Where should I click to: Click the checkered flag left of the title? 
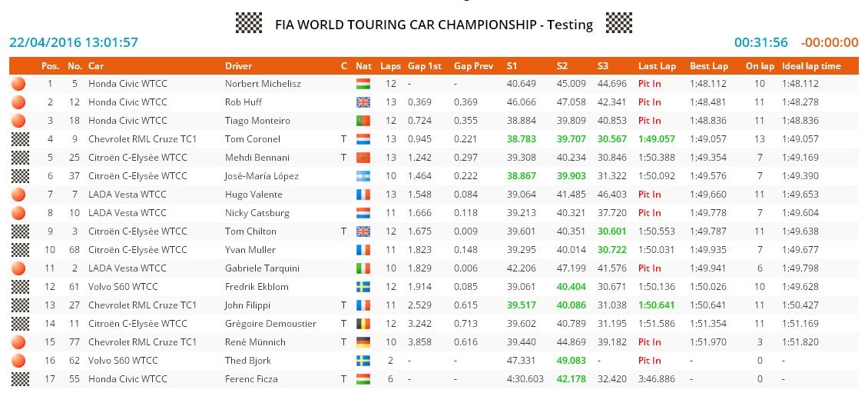248,23
